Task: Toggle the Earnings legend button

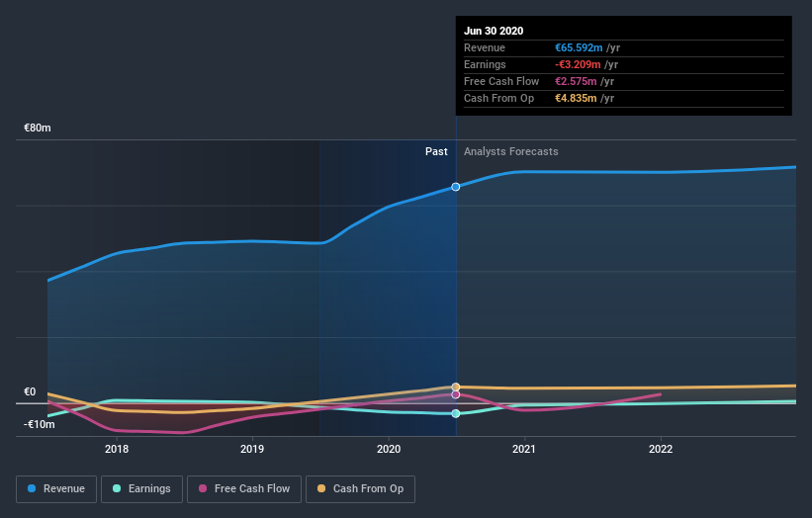Action: (x=141, y=489)
